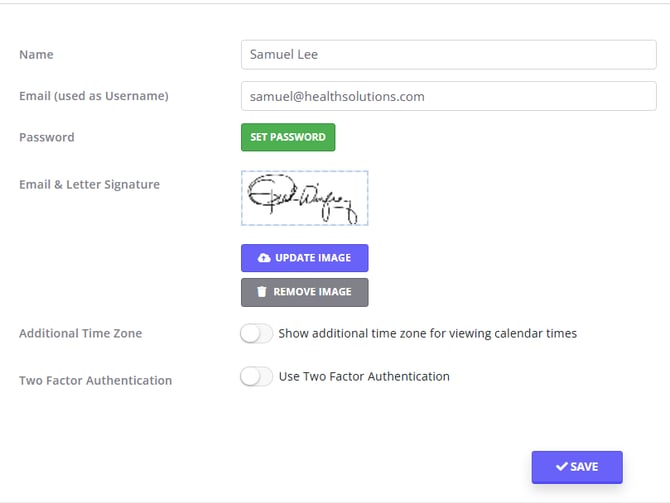Click the "Email (used as Username)" label
The width and height of the screenshot is (670, 503).
93,96
